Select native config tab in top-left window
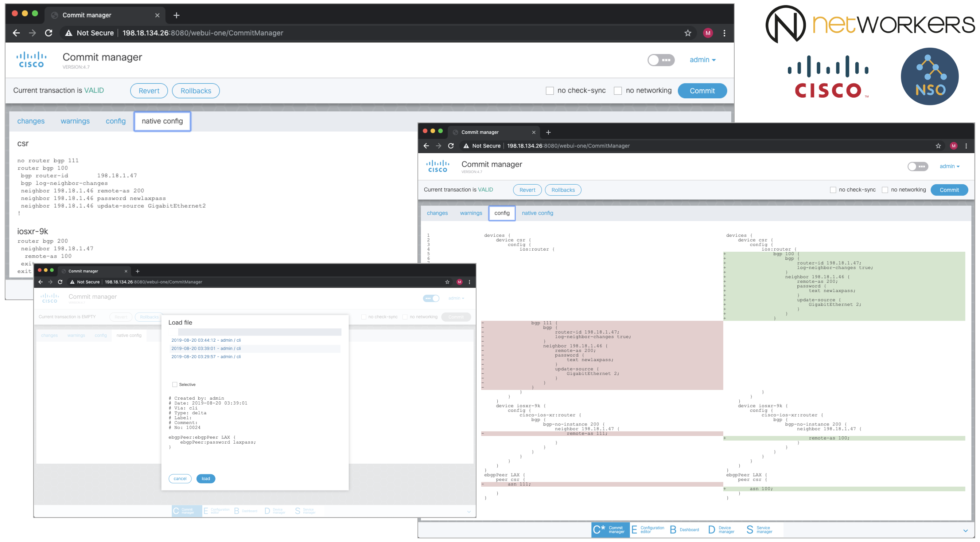The height and width of the screenshot is (542, 980). pyautogui.click(x=162, y=121)
